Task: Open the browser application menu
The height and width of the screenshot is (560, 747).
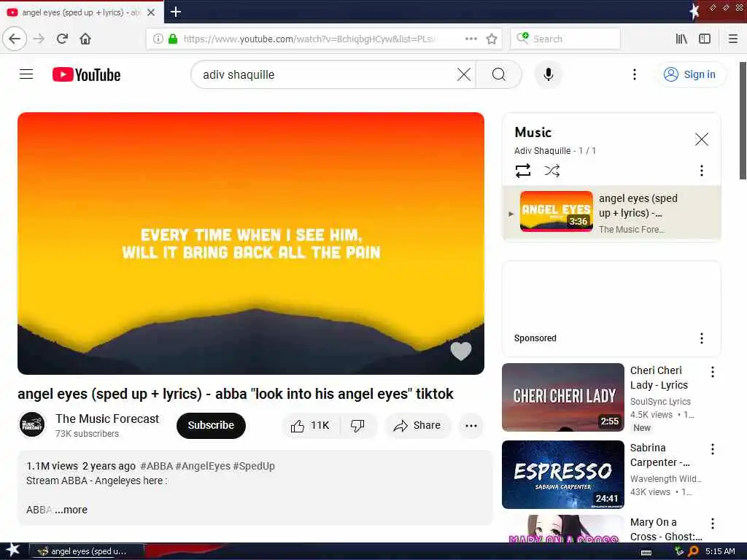Action: (732, 39)
